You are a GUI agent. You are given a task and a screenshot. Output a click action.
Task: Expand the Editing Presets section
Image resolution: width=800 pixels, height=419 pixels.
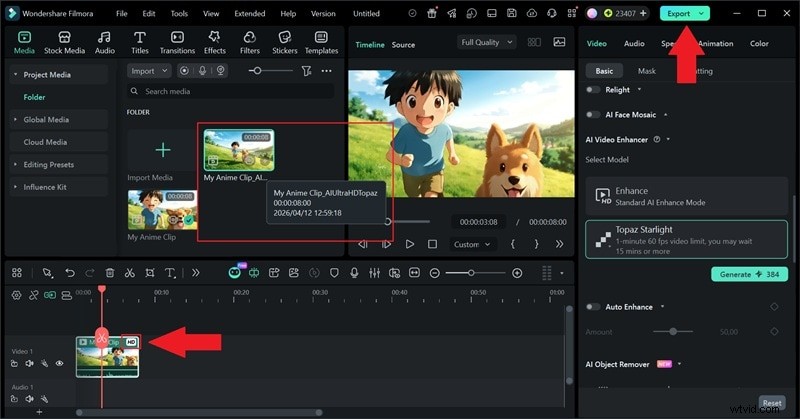point(15,164)
